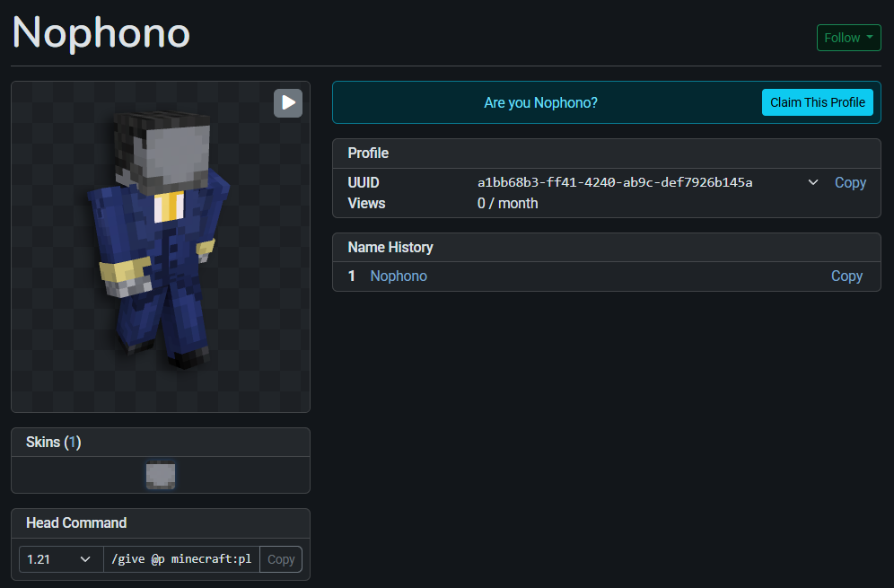This screenshot has height=588, width=894.
Task: Click the Claim This Profile button
Action: (817, 102)
